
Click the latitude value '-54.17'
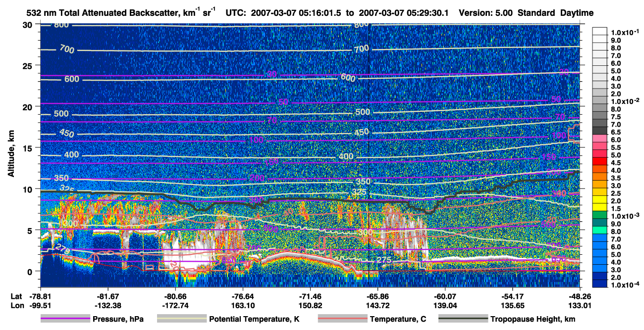tap(512, 296)
